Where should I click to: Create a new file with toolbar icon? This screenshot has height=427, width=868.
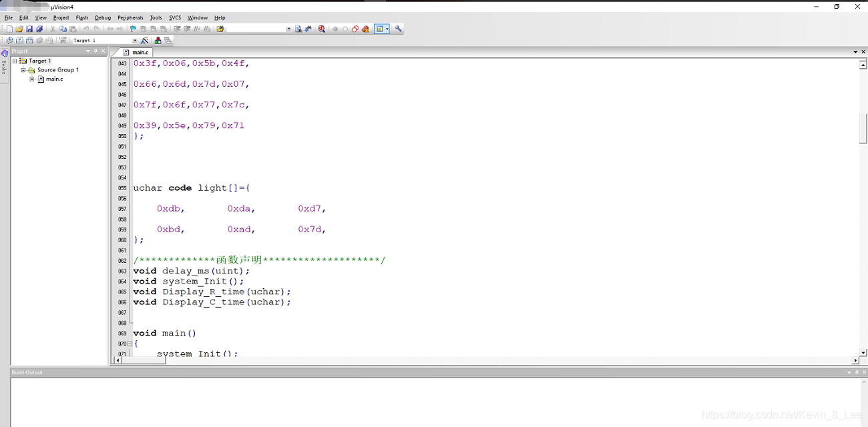click(x=9, y=29)
